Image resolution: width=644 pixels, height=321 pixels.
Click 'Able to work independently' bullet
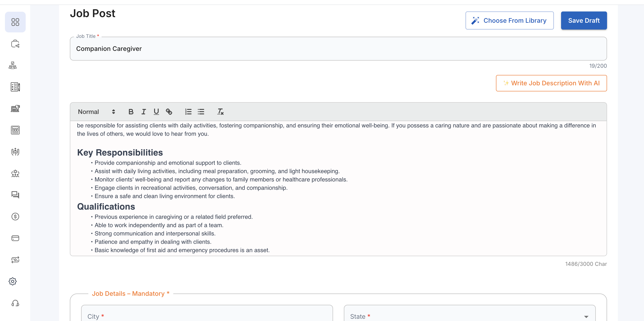pyautogui.click(x=159, y=225)
